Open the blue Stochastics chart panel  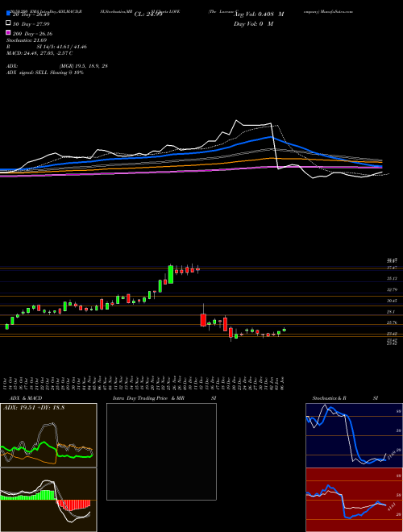point(354,435)
